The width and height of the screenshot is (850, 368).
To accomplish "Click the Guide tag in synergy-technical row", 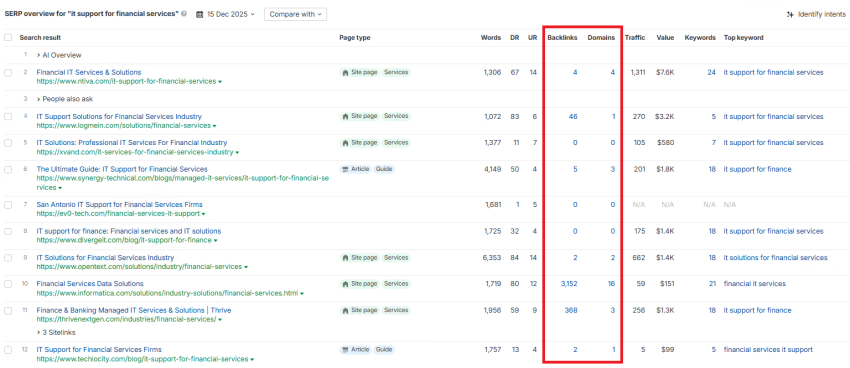I will 384,169.
